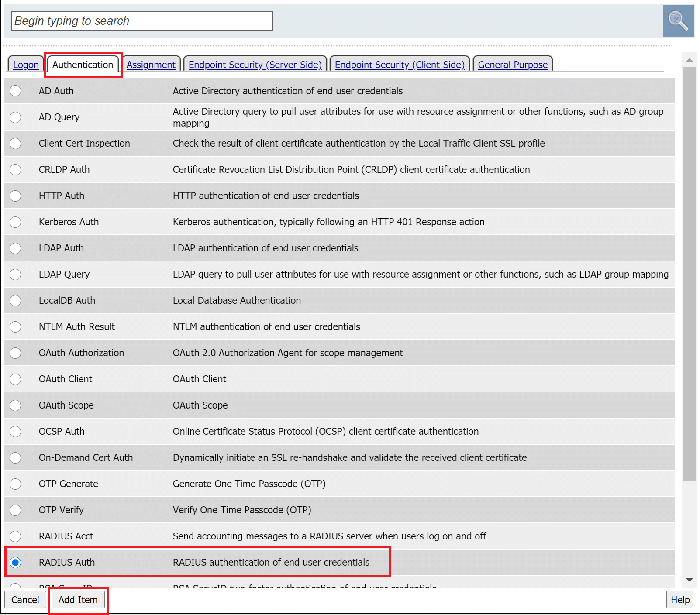Screen dimensions: 700x615
Task: Choose the LDAP Auth radio option
Action: [x=15, y=248]
